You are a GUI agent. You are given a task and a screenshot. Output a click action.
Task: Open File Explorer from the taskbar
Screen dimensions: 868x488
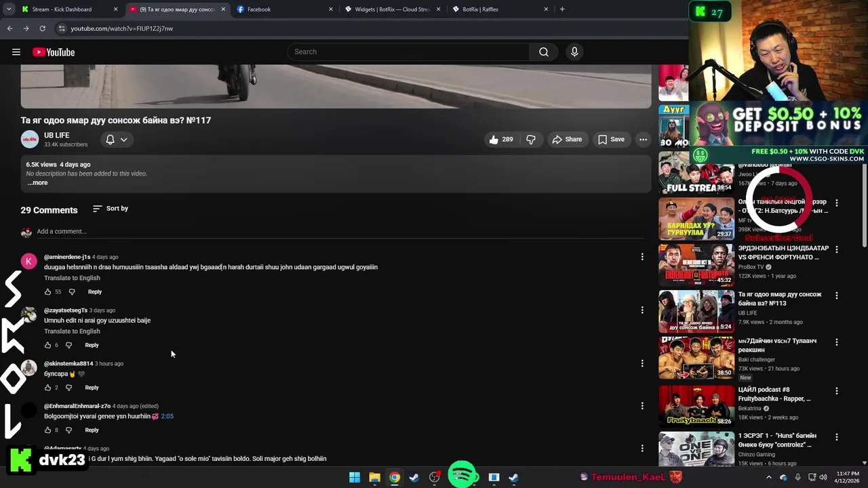coord(374,477)
